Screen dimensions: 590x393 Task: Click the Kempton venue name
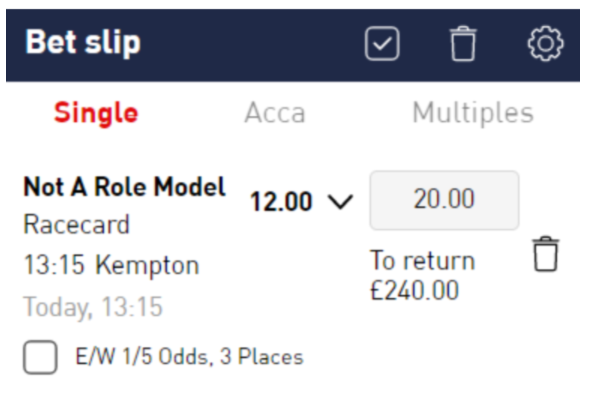pyautogui.click(x=147, y=266)
